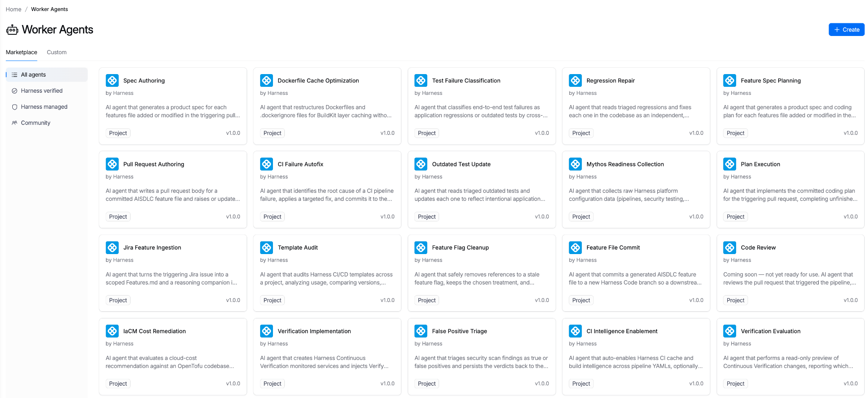Viewport: 868px width, 398px height.
Task: Click the Jira Feature Ingestion agent icon
Action: pos(112,247)
